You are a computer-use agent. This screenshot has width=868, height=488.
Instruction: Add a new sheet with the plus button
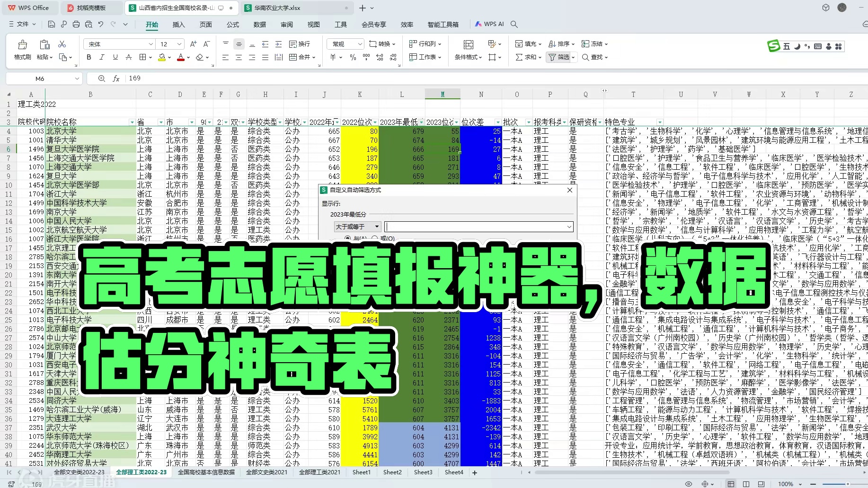pyautogui.click(x=474, y=472)
